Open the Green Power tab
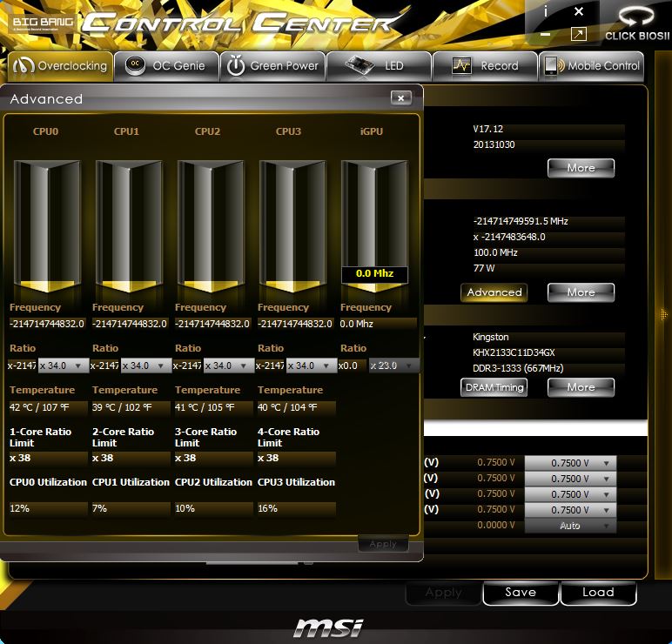The height and width of the screenshot is (644, 672). pyautogui.click(x=273, y=66)
